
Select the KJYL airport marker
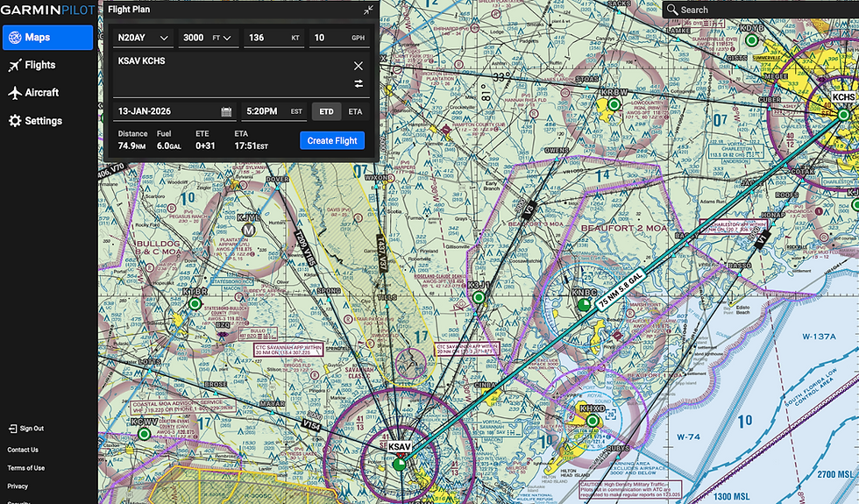[249, 230]
